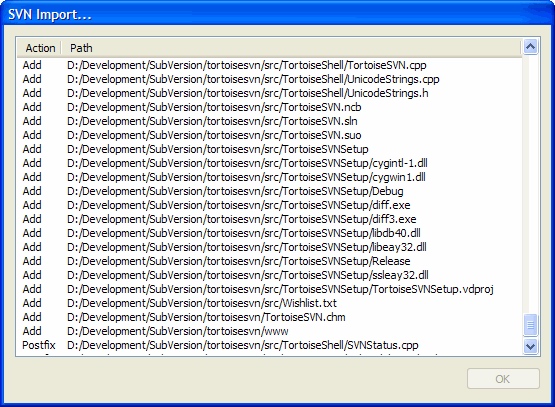
Task: Select the cygwin1.dll entry
Action: pyautogui.click(x=269, y=177)
